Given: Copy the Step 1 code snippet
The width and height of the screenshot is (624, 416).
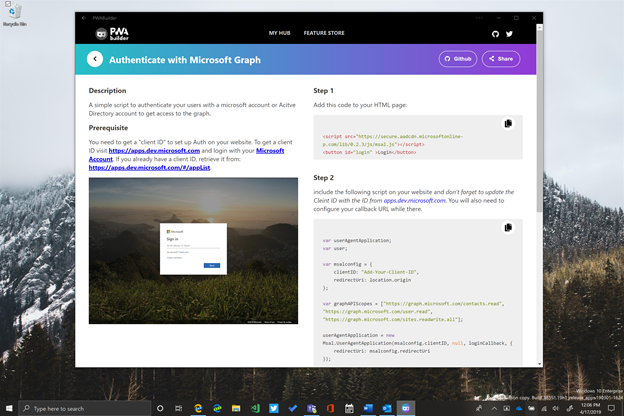Looking at the screenshot, I should (x=508, y=123).
